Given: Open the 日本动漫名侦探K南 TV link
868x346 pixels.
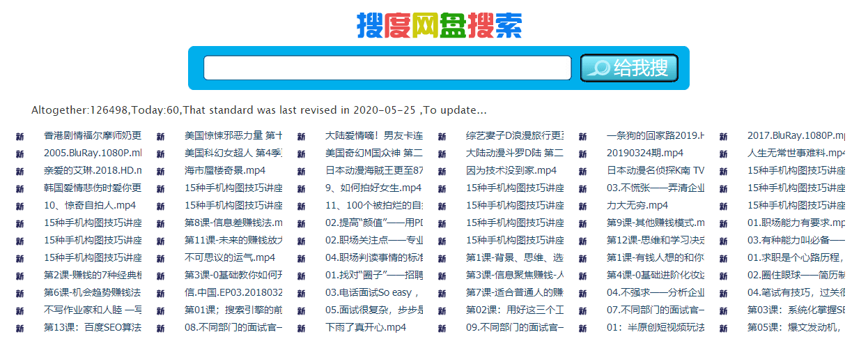Looking at the screenshot, I should point(656,170).
